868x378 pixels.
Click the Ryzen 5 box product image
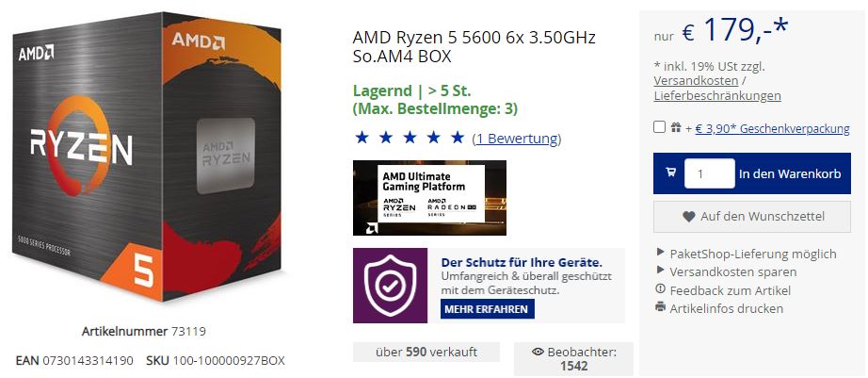pos(147,158)
